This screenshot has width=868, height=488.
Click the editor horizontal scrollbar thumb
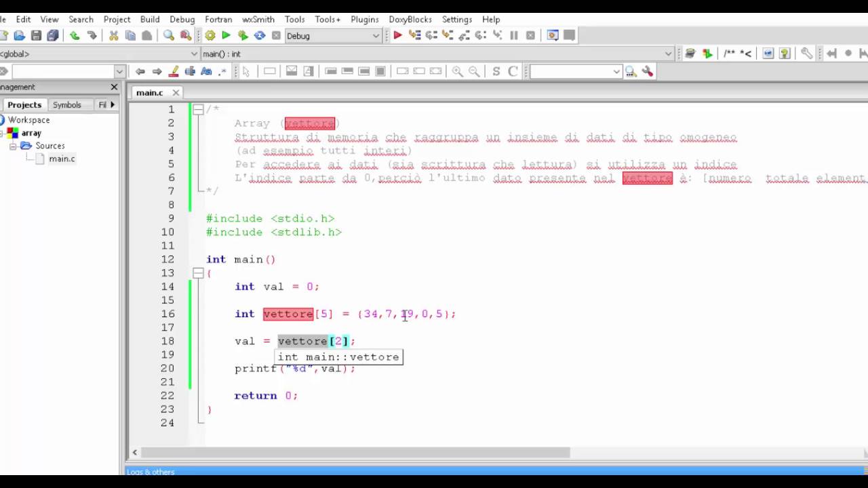355,452
